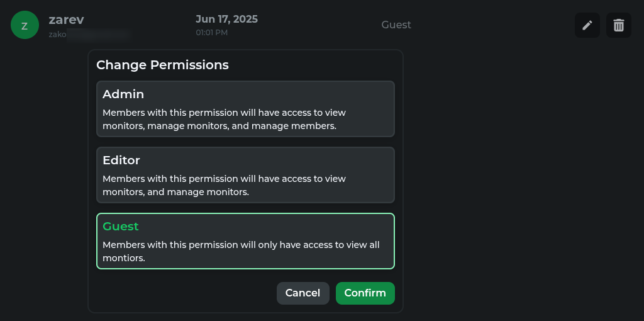Viewport: 644px width, 321px height.
Task: Click the Jun 17, 2025 join date
Action: click(226, 20)
